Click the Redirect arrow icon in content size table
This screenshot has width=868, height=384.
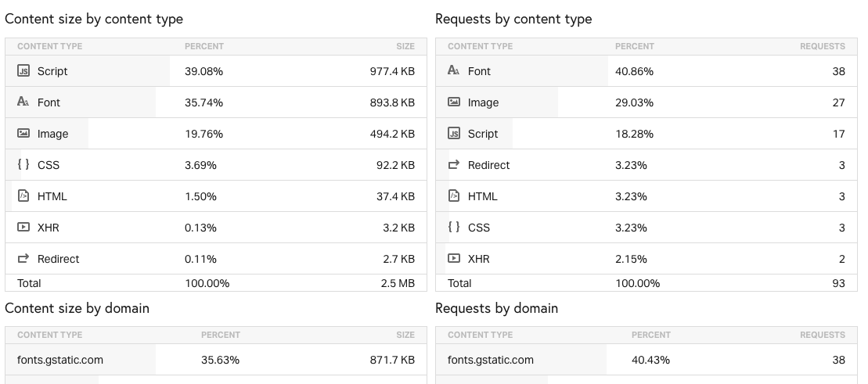(x=23, y=259)
